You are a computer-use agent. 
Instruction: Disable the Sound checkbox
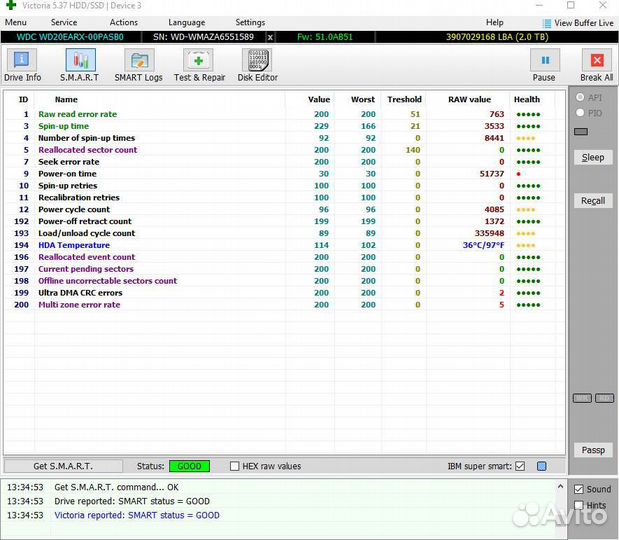[579, 489]
